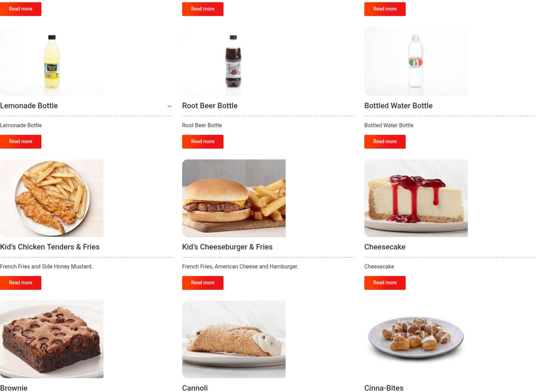This screenshot has height=392, width=536.
Task: Select the Bottled Water Bottle image
Action: tap(416, 61)
